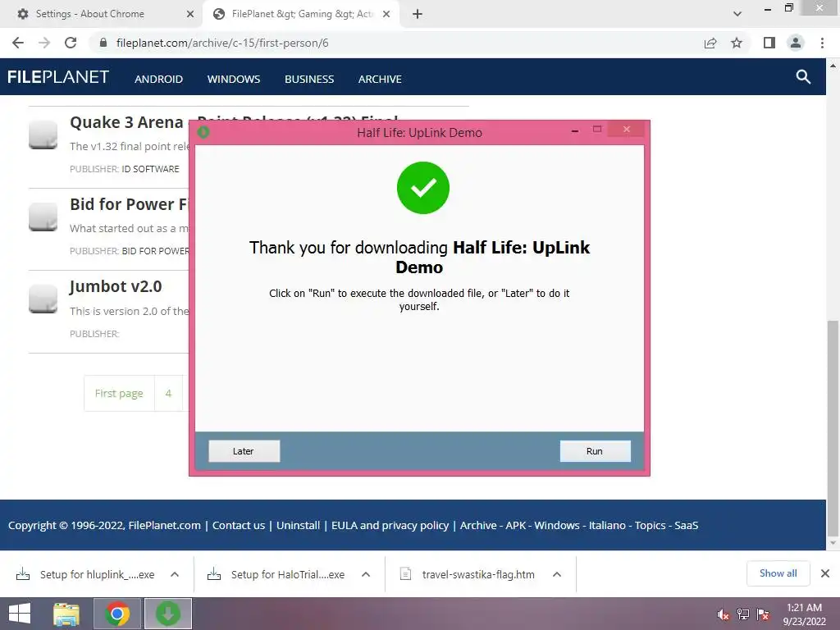Search FilePlanet with the magnifier icon
The width and height of the screenshot is (840, 630).
click(803, 77)
